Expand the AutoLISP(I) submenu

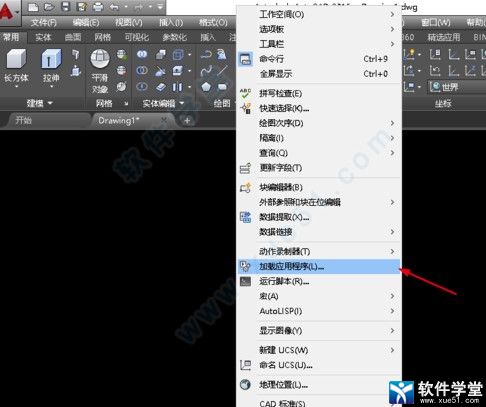pos(319,311)
